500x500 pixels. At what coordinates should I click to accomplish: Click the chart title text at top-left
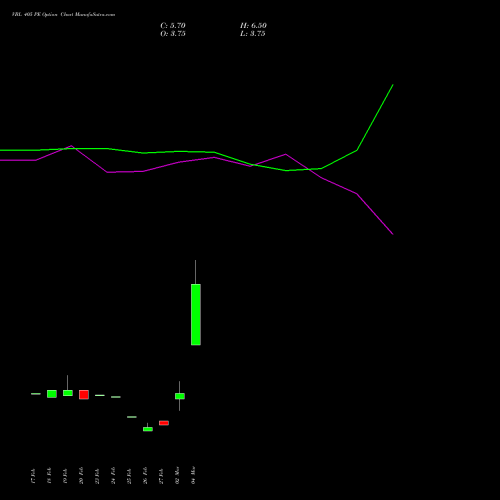click(x=63, y=15)
